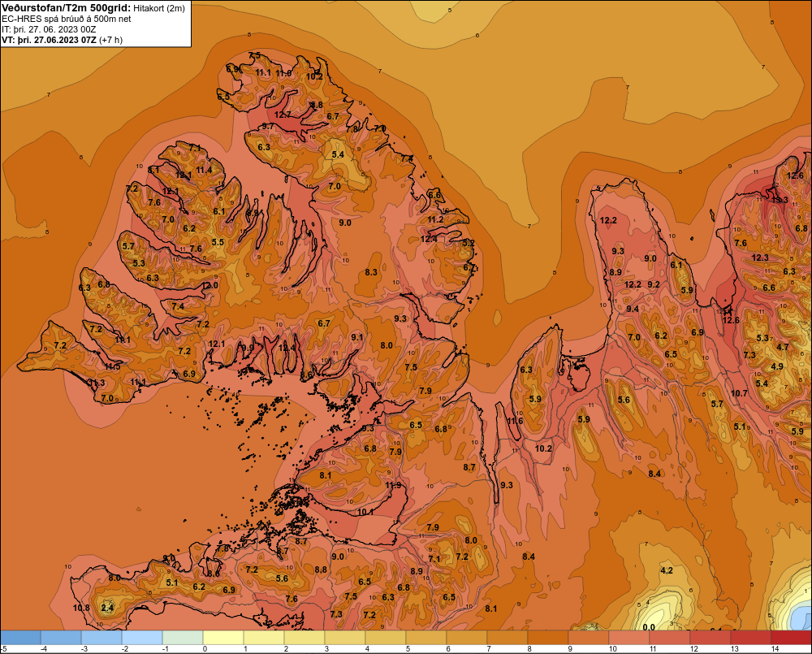Select legend scale label 0
812x654 pixels.
pos(205,649)
